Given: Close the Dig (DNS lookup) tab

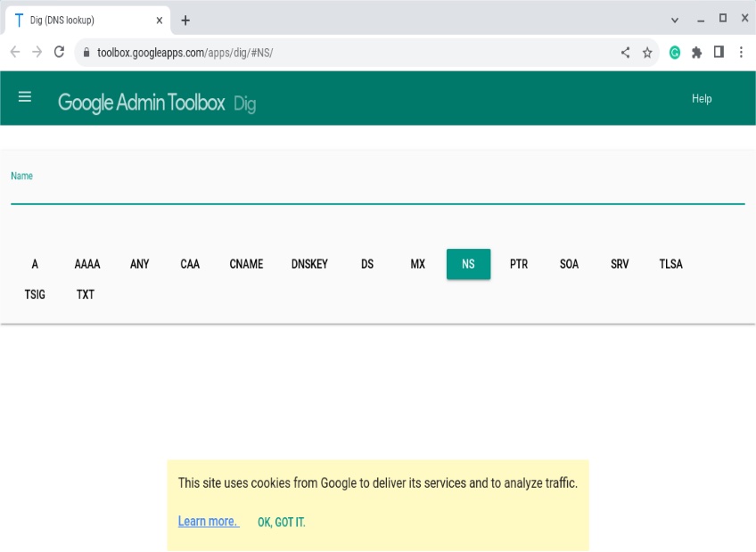Looking at the screenshot, I should click(159, 21).
